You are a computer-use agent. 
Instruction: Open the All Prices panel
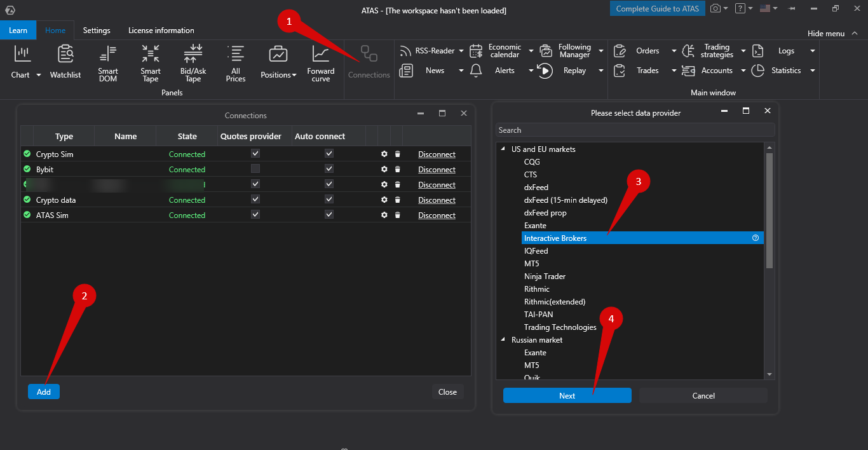point(236,64)
